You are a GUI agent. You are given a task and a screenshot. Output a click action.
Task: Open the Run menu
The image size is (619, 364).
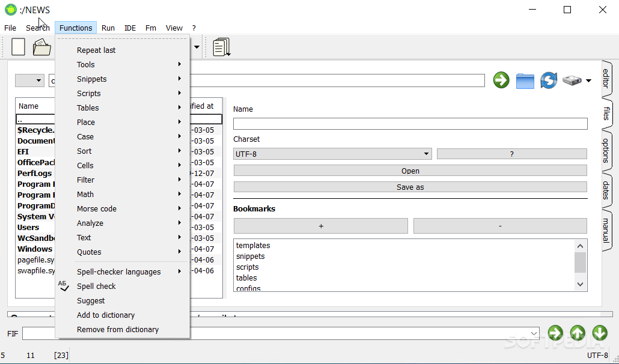tap(108, 28)
